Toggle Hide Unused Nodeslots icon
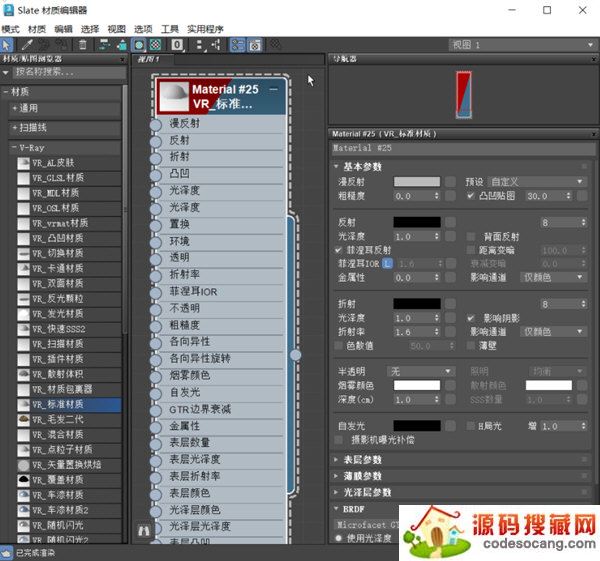 [122, 45]
